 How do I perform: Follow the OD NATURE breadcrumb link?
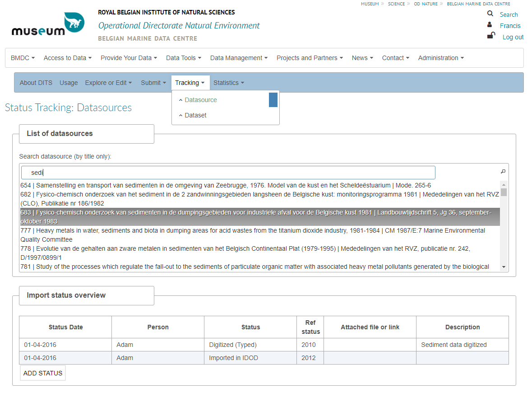tap(426, 4)
